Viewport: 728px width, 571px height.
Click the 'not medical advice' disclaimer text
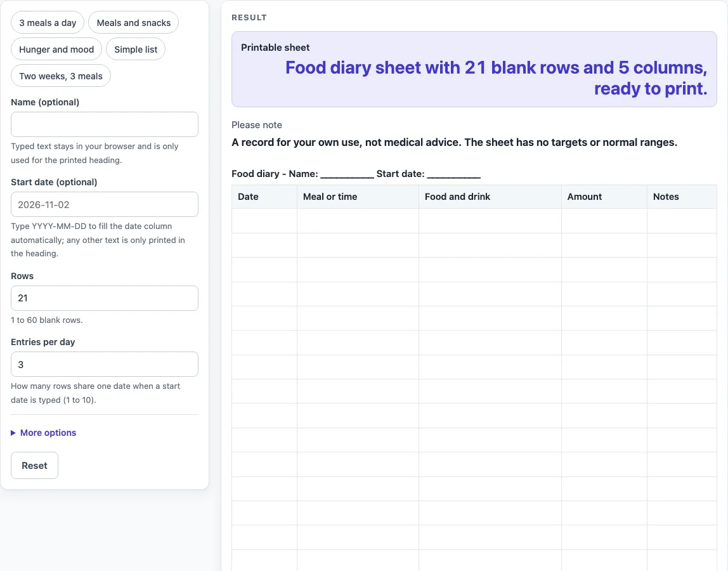tap(455, 142)
